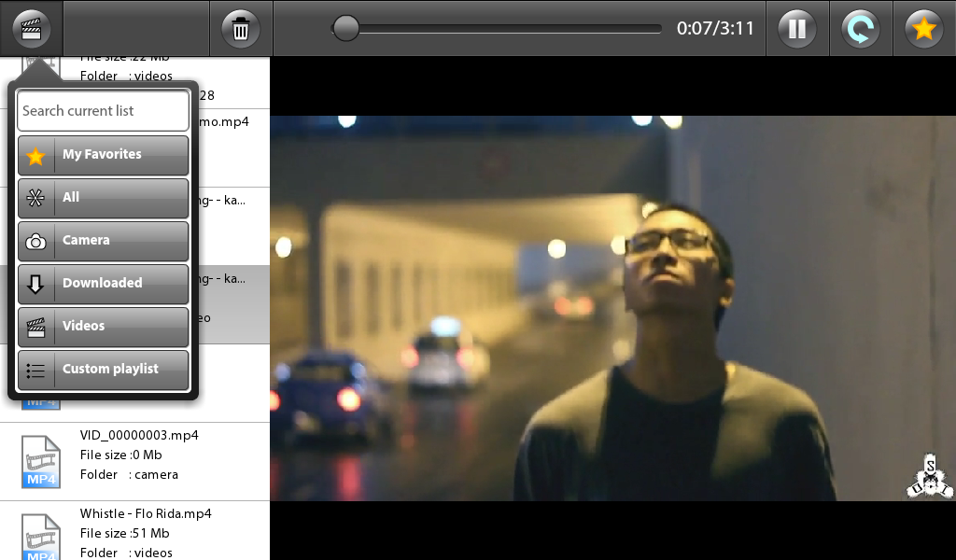The image size is (956, 560).
Task: Click the asterisk icon beside All
Action: [35, 198]
